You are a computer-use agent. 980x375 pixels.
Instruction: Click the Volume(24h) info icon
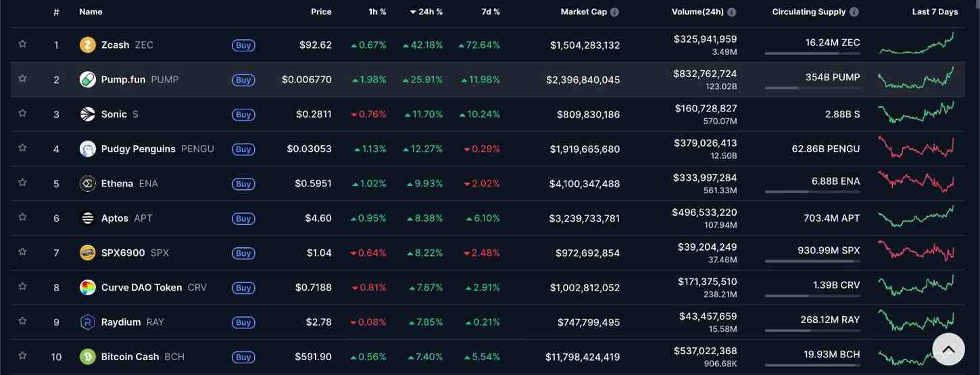click(731, 12)
